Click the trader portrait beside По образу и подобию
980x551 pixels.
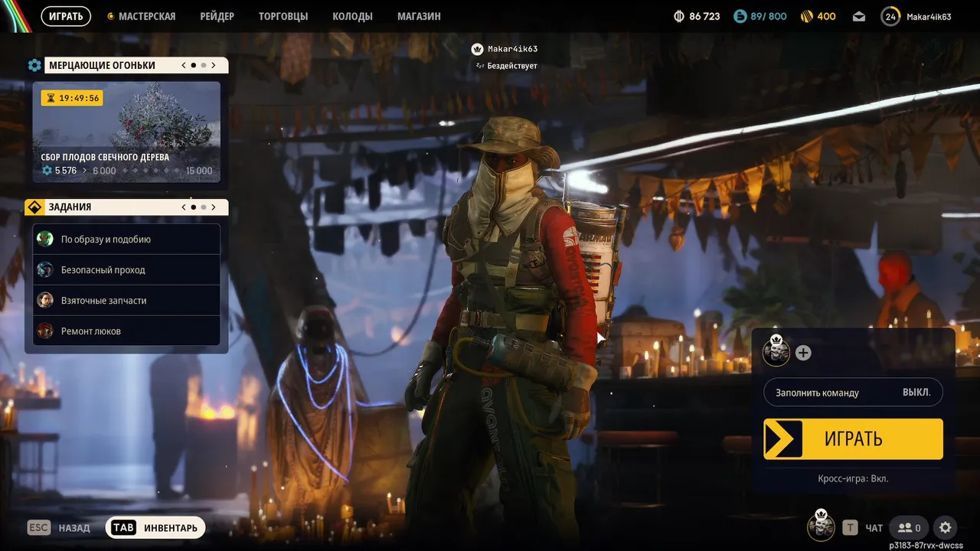(x=46, y=239)
